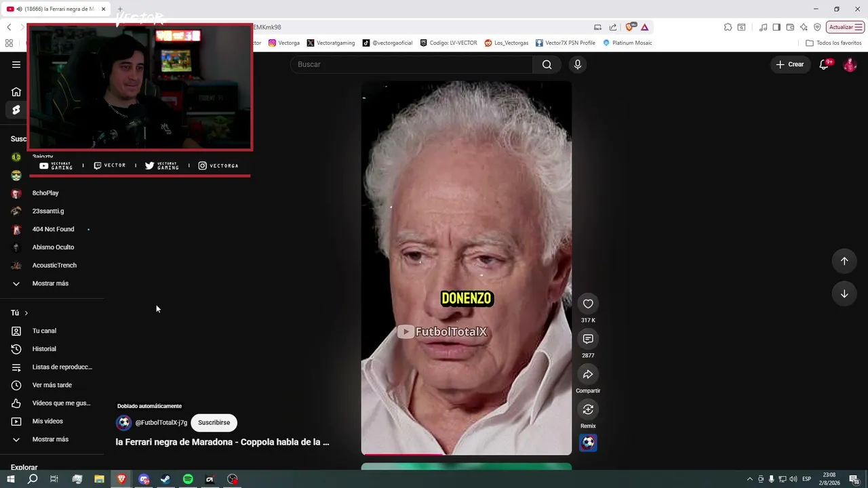Open the YouTube guide hamburger menu
Viewport: 868px width, 488px height.
pos(16,64)
